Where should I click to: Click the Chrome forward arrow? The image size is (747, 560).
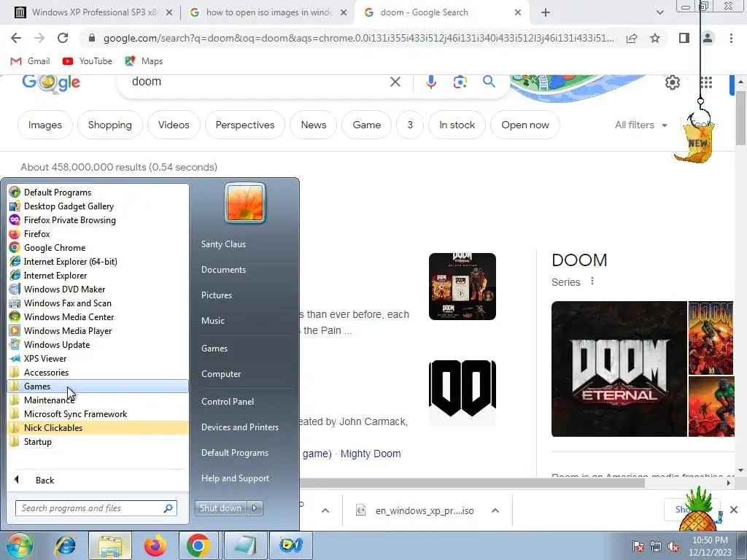39,38
